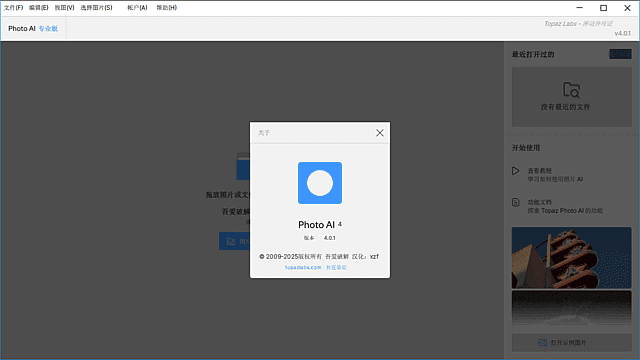This screenshot has width=640, height=360.
Task: Click the 4.0.1 version number in dialog
Action: click(x=329, y=238)
